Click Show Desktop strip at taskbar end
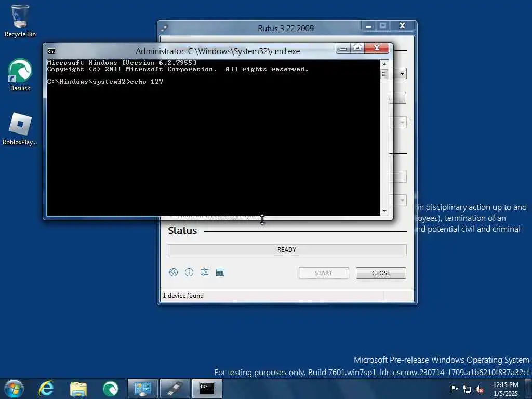The height and width of the screenshot is (399, 532). point(529,389)
